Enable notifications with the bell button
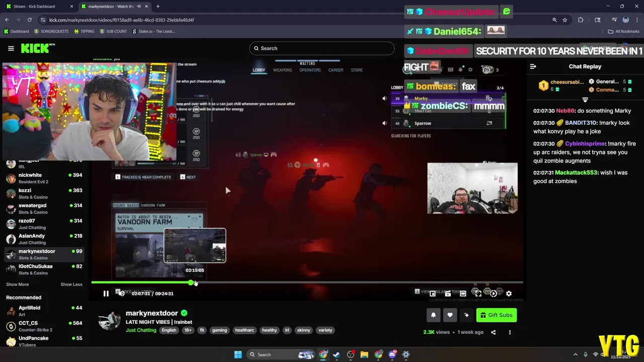This screenshot has height=362, width=644. pyautogui.click(x=433, y=315)
